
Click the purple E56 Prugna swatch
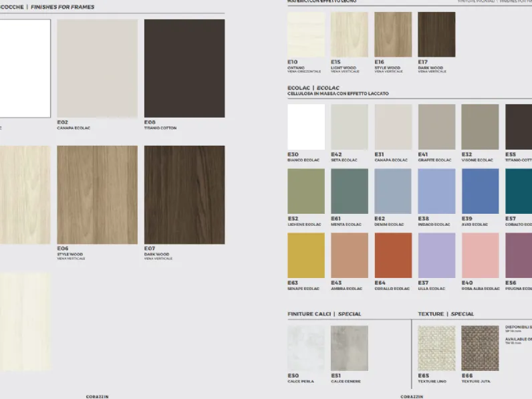point(519,255)
